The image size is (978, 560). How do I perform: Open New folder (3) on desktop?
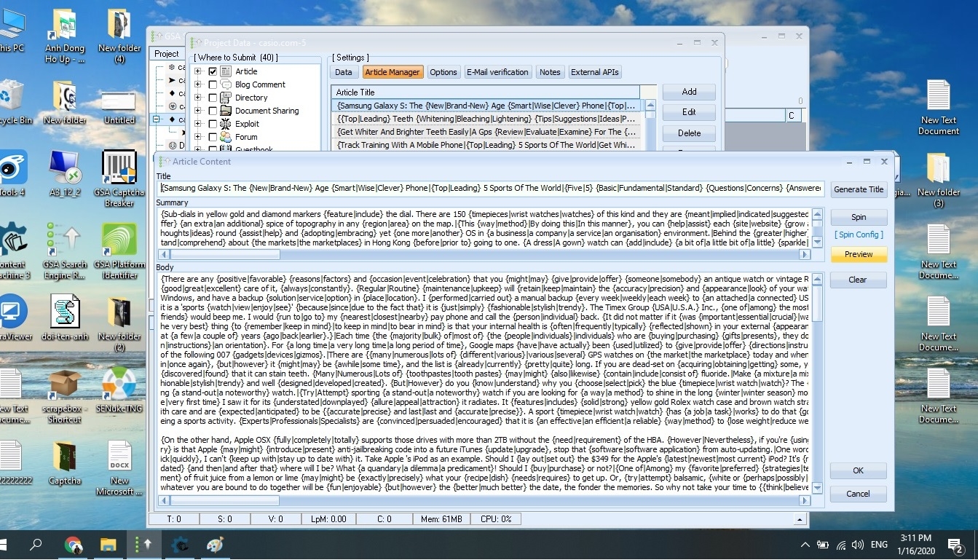(x=939, y=180)
